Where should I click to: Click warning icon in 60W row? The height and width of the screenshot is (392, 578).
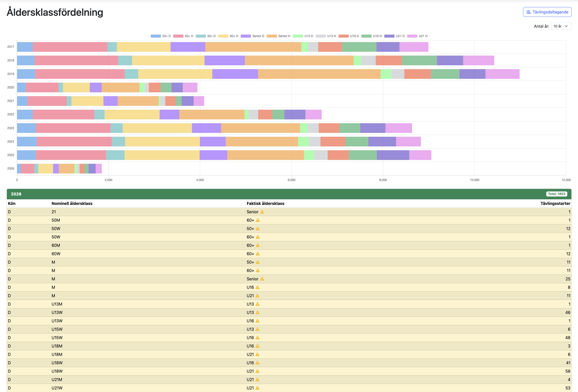point(258,254)
